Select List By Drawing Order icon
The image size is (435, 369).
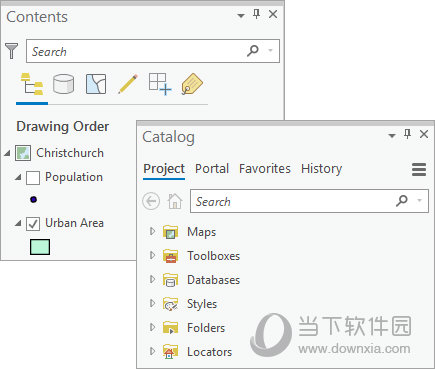(32, 84)
